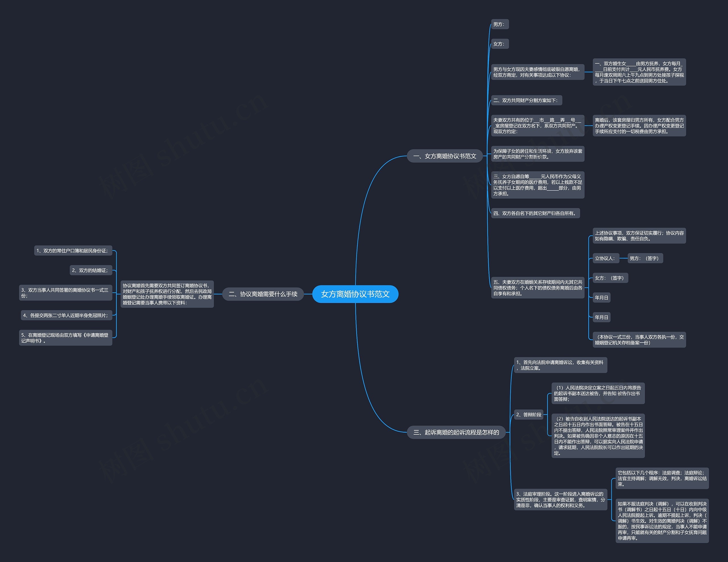Select node 1、双方的常住户口簿和居民身份证

(x=73, y=250)
